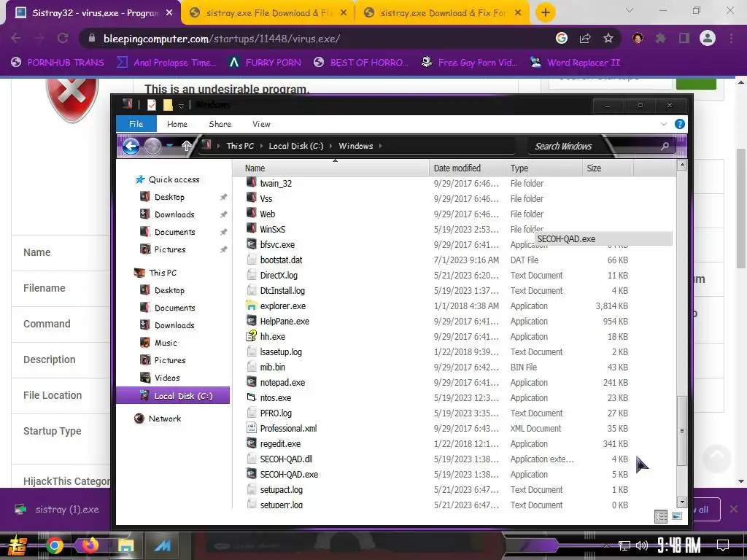
Task: Expand breadcrumb arrow after Local Disk (C:)
Action: coord(331,146)
